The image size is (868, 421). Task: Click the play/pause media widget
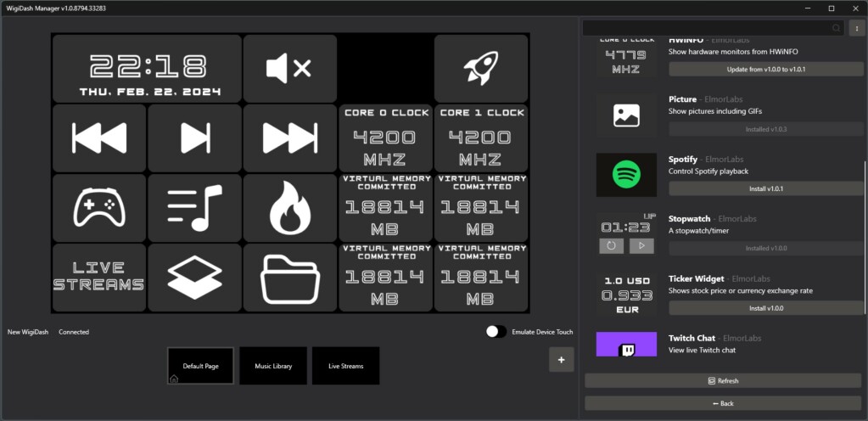point(195,138)
